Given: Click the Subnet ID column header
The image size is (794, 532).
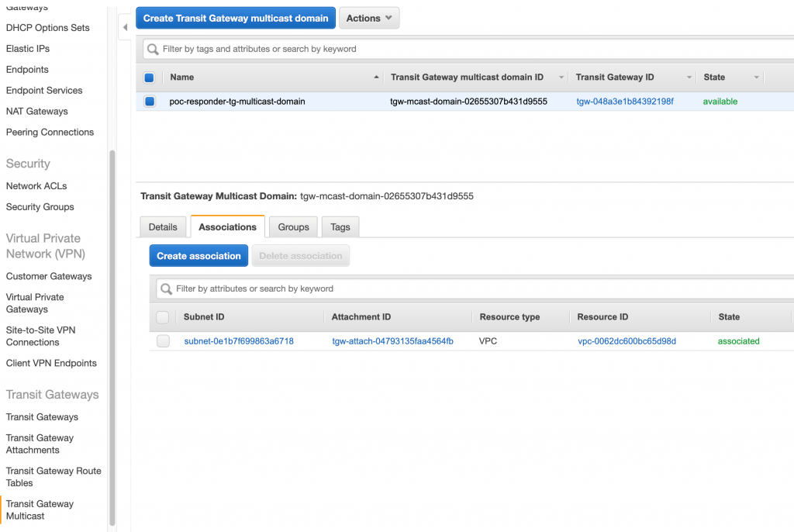Looking at the screenshot, I should pyautogui.click(x=204, y=317).
